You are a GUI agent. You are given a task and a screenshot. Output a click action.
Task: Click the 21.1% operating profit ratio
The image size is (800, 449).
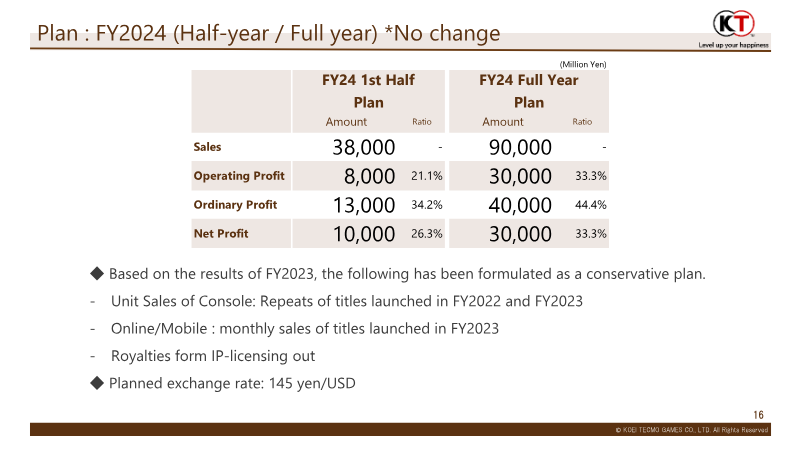(427, 176)
